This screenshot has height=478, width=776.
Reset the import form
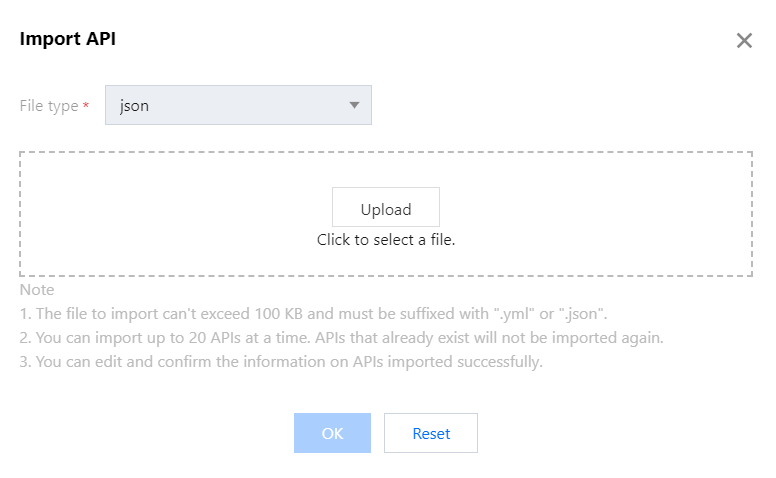click(431, 433)
